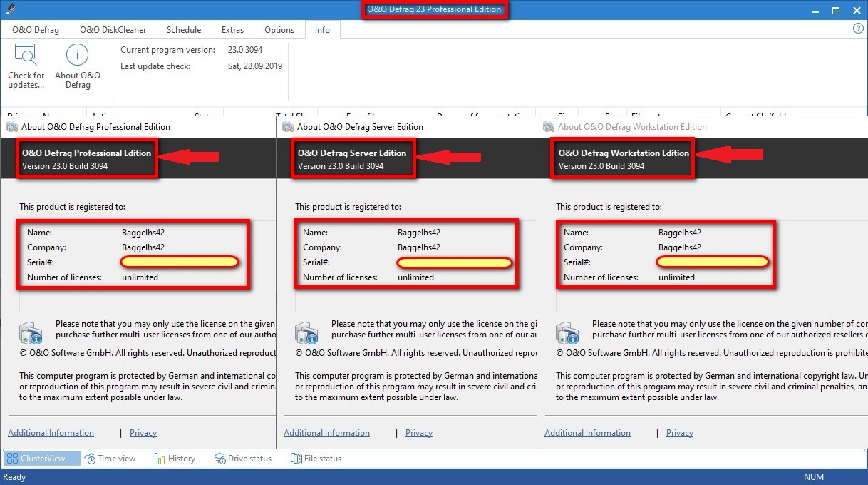The height and width of the screenshot is (485, 868).
Task: Open the Time view bottom tab
Action: click(110, 459)
